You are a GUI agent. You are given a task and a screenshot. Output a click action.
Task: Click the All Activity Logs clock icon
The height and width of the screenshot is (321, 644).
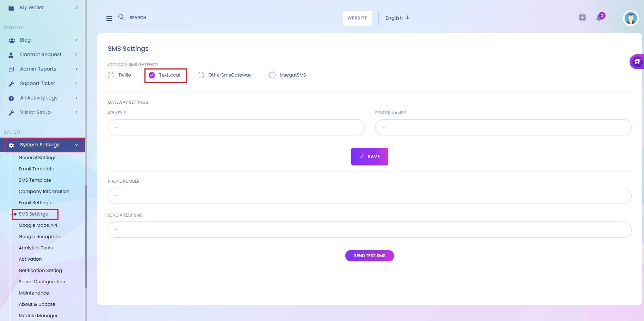(x=11, y=98)
